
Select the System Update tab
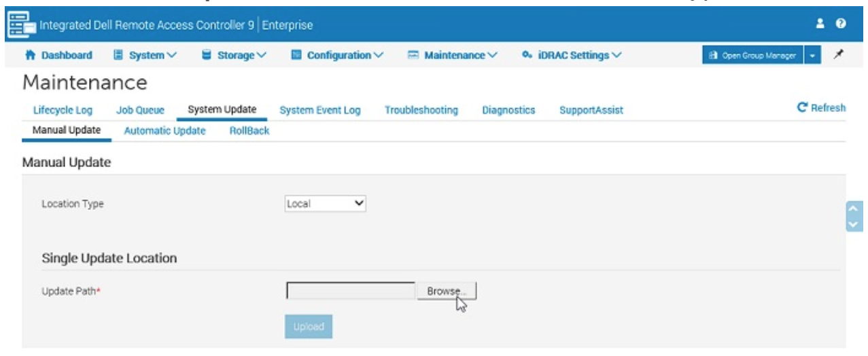[x=222, y=109]
